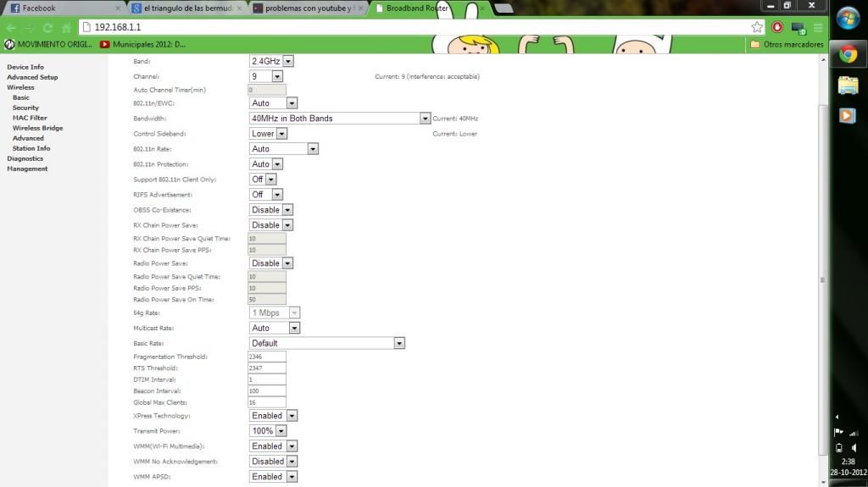Open the Wireless menu item

[20, 87]
